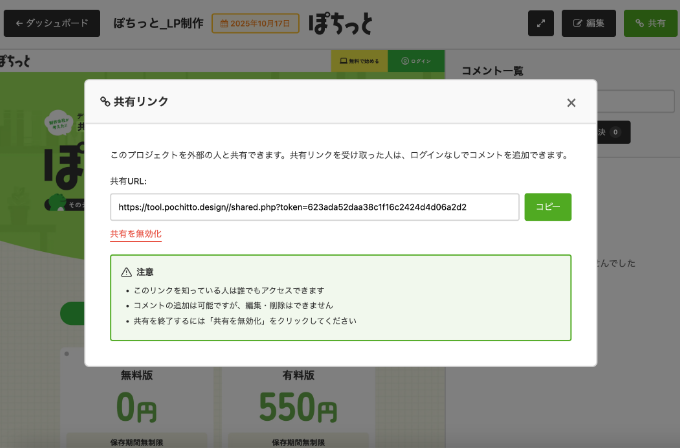Click the ぽちっと logo in header

tap(343, 22)
